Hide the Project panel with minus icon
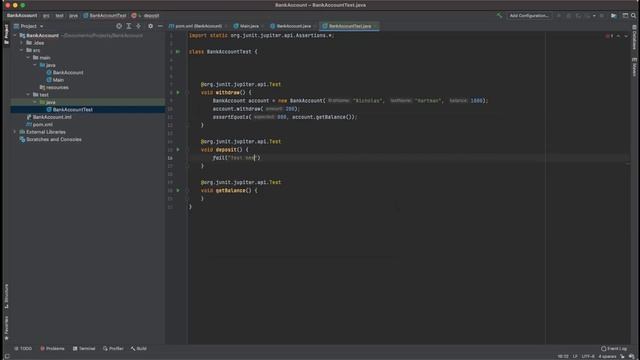 pyautogui.click(x=160, y=26)
